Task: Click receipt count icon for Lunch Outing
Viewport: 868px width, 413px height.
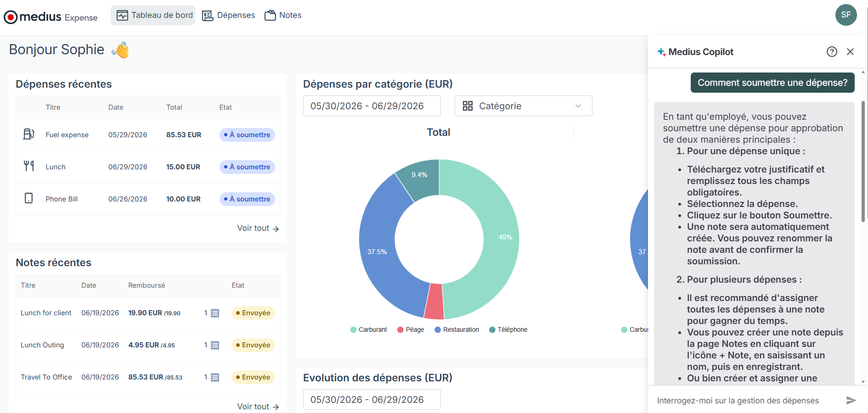Action: point(215,345)
